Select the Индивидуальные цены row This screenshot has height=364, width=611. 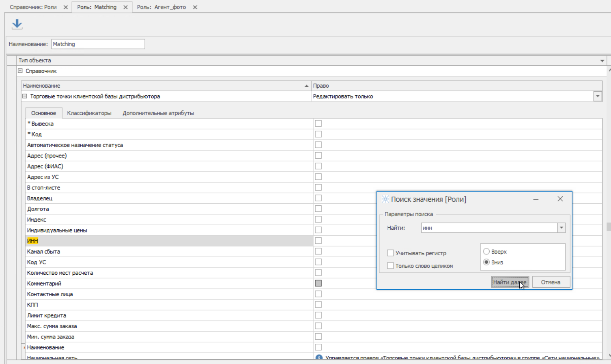click(169, 230)
